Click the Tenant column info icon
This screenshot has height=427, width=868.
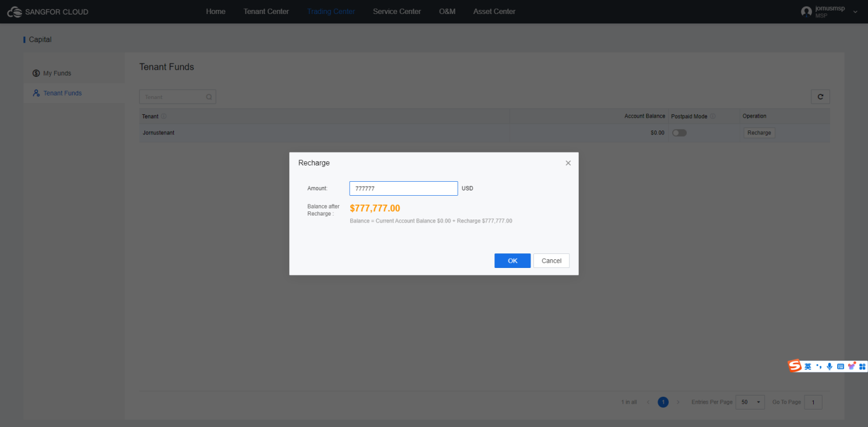(x=163, y=117)
